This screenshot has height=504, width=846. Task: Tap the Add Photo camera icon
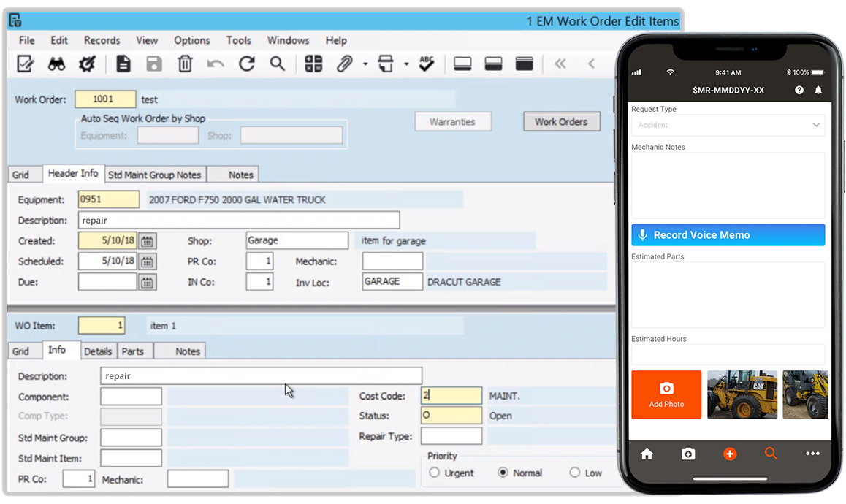click(666, 394)
